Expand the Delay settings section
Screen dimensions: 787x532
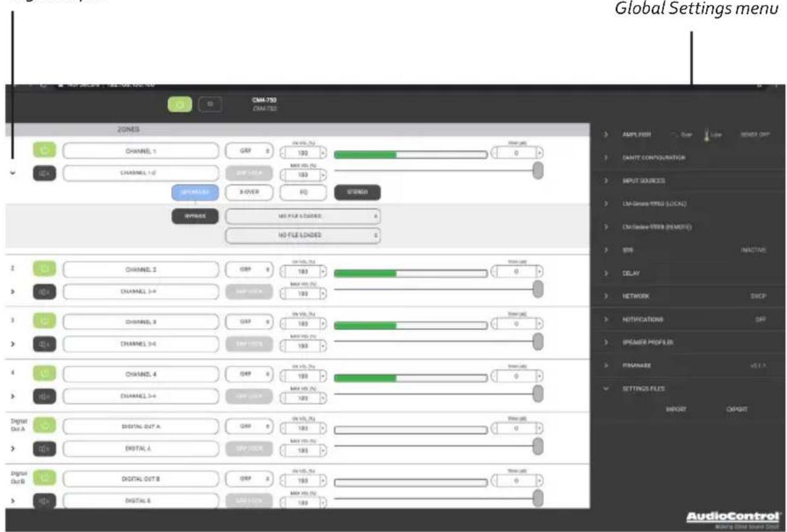click(x=606, y=274)
